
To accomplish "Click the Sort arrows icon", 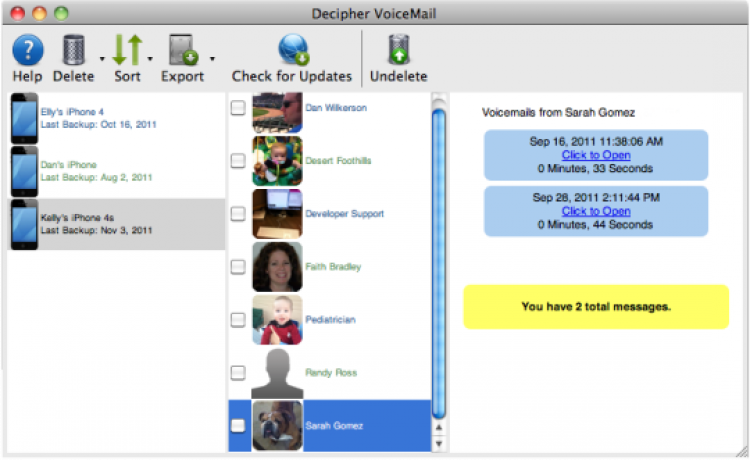I will point(127,50).
